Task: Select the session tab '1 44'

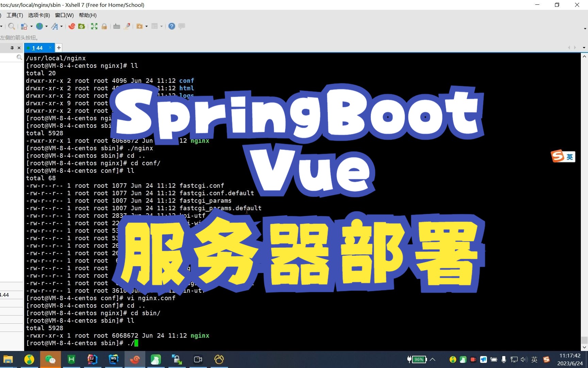Action: (x=37, y=48)
